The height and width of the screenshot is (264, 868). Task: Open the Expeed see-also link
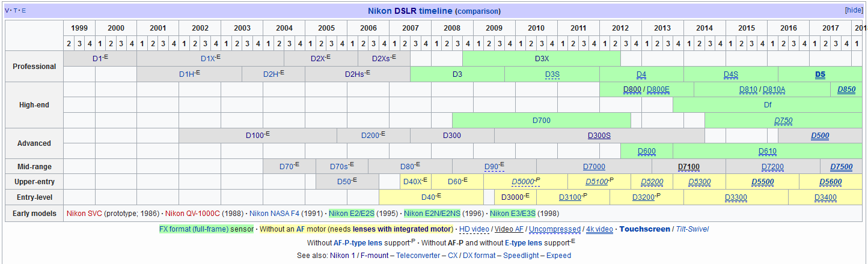(559, 255)
